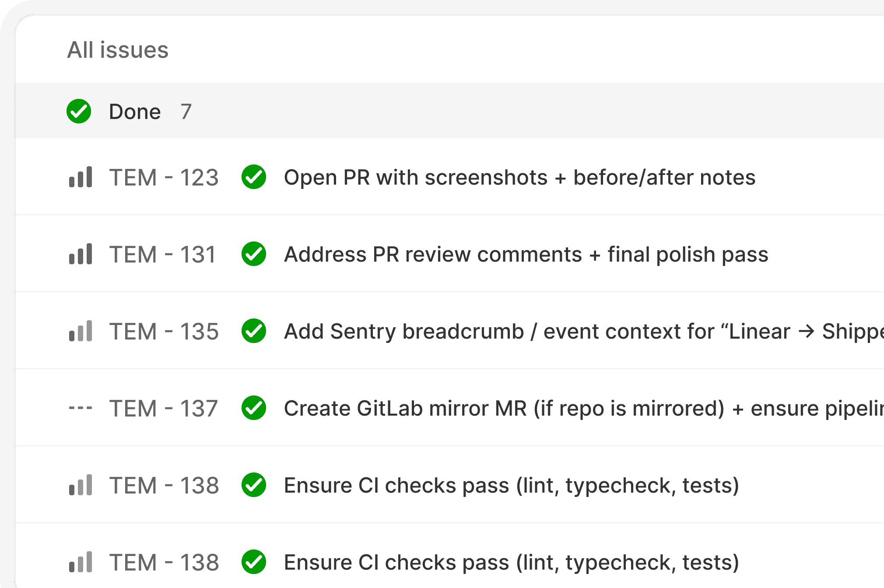Open priority menu for TEM-123
Screen dimensions: 884x588
coord(81,177)
